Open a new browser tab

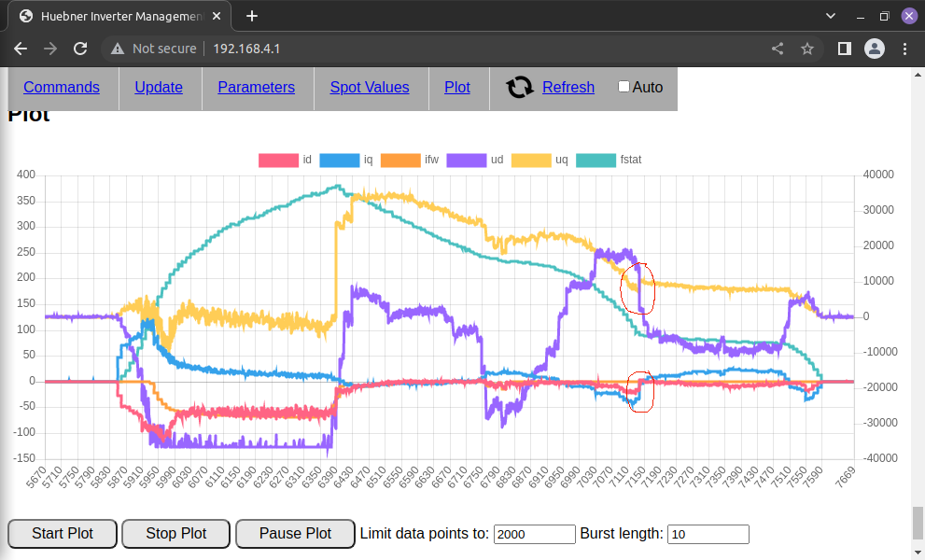coord(252,16)
